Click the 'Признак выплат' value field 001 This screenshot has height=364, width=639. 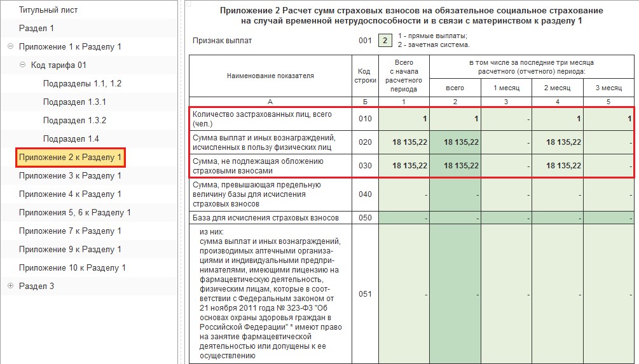(385, 41)
